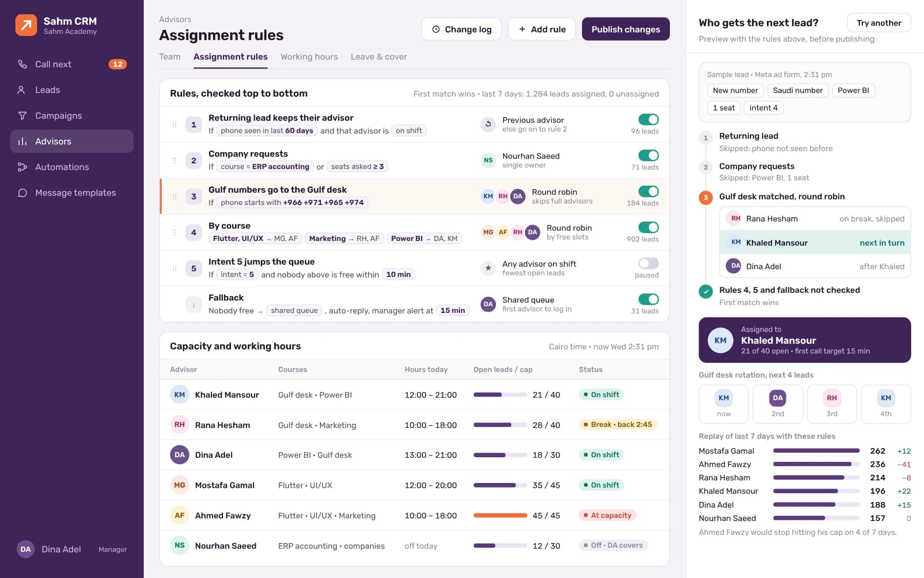The height and width of the screenshot is (578, 924).
Task: Click the green check icon beside Rules 4, 5
Action: 706,291
